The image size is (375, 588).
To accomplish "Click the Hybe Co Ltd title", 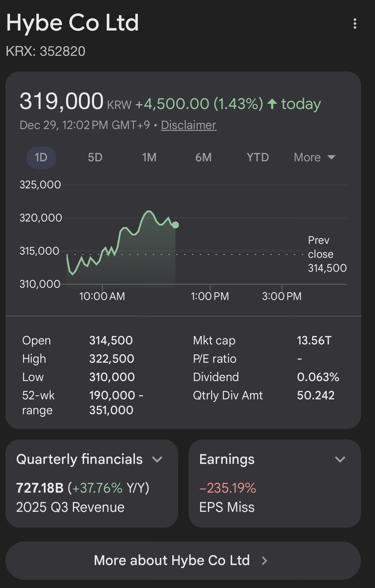I will [x=73, y=23].
